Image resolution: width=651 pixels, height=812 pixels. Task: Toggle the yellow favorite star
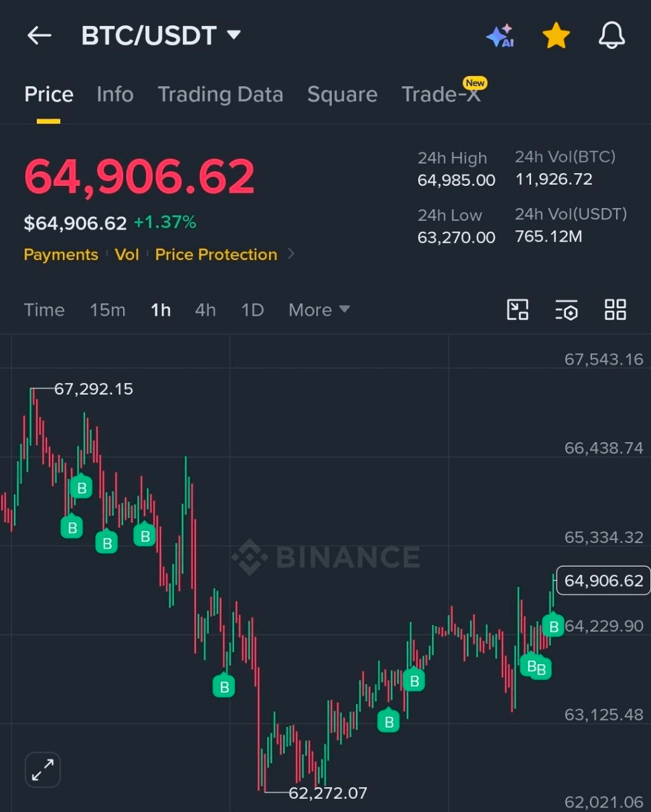(x=556, y=36)
